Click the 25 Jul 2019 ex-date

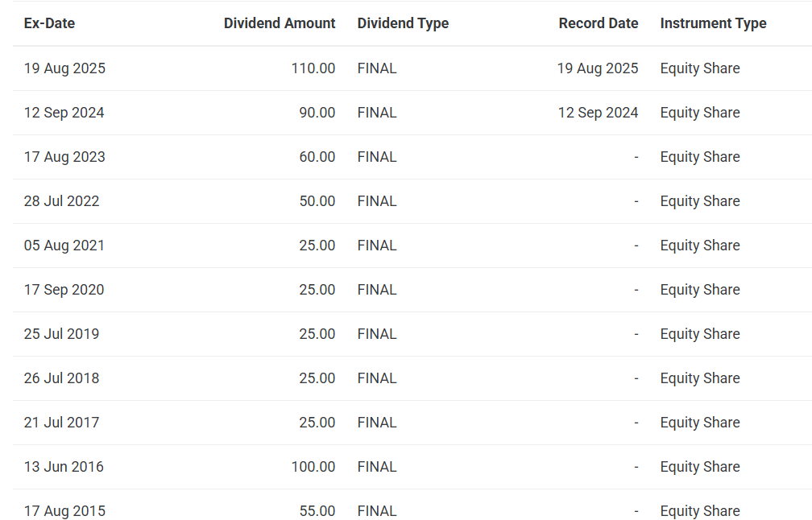click(61, 334)
